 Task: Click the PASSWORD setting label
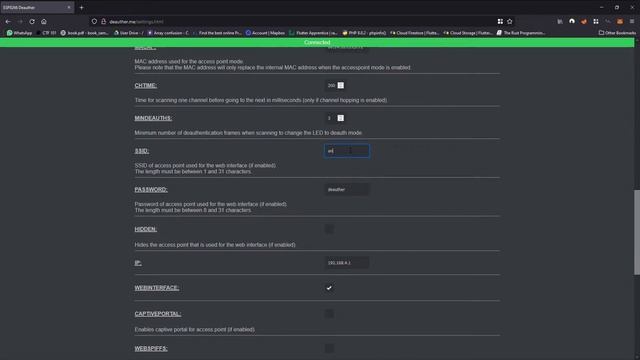point(151,189)
